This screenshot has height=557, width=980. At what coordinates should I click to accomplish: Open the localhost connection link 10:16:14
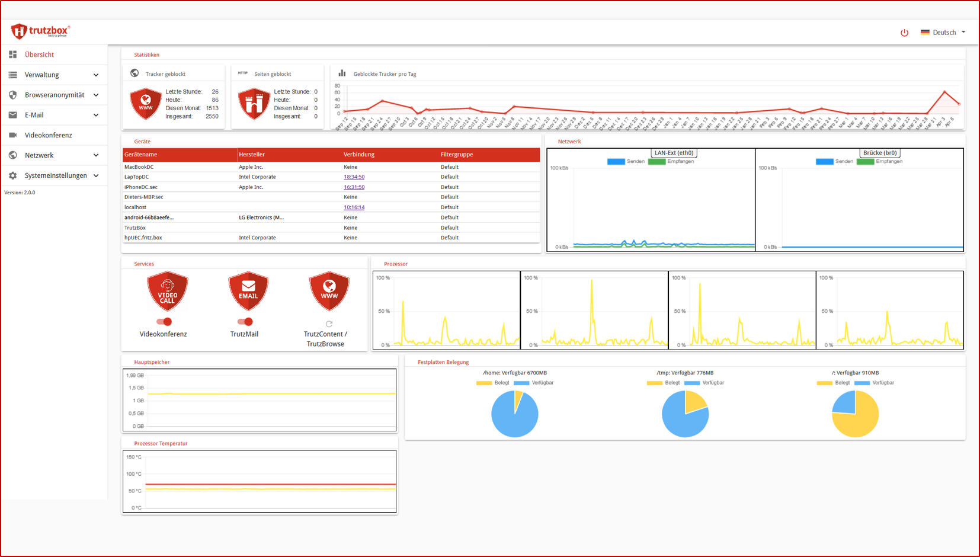click(354, 207)
